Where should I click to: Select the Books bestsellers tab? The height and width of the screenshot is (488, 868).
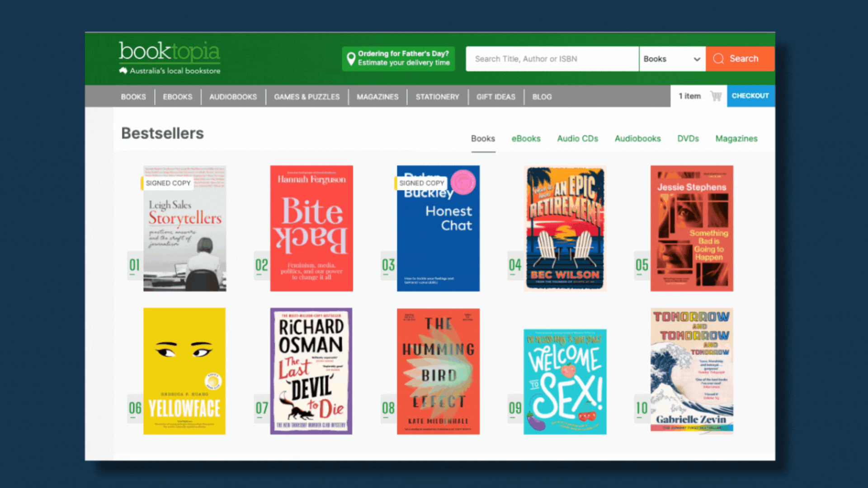point(483,138)
